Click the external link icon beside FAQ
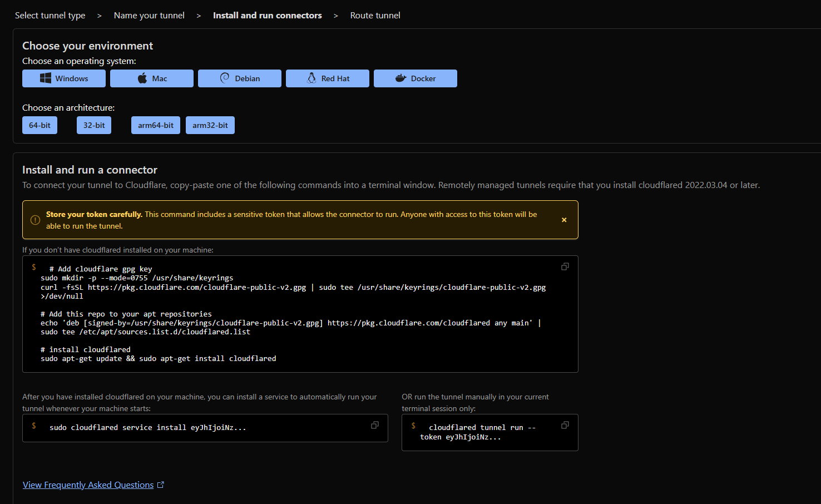821x504 pixels. (x=161, y=485)
